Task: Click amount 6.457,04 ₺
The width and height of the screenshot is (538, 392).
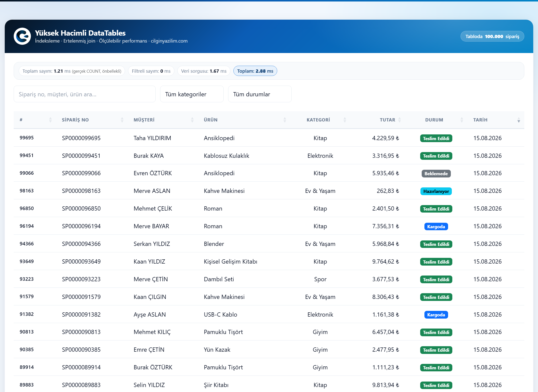Action: (386, 332)
